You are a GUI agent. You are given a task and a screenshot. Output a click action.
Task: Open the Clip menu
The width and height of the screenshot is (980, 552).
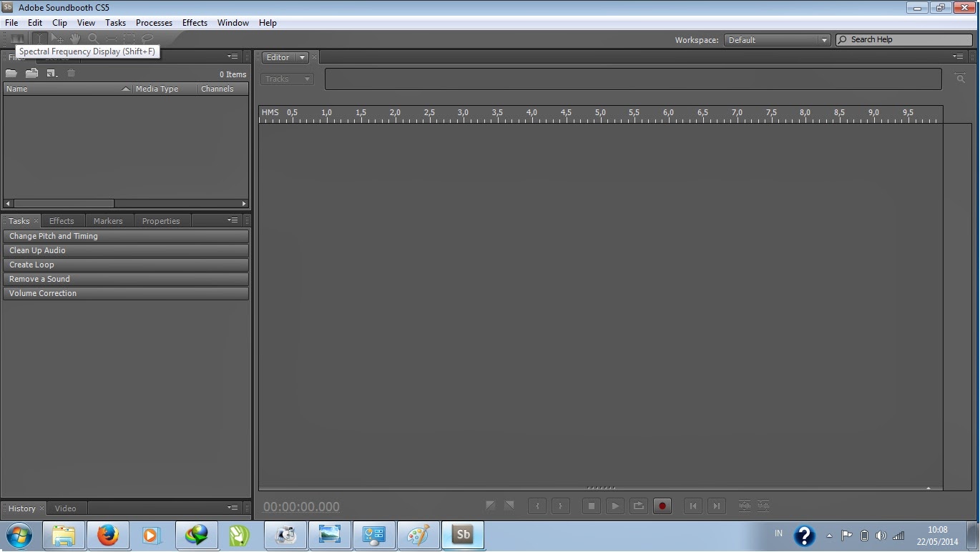click(59, 23)
